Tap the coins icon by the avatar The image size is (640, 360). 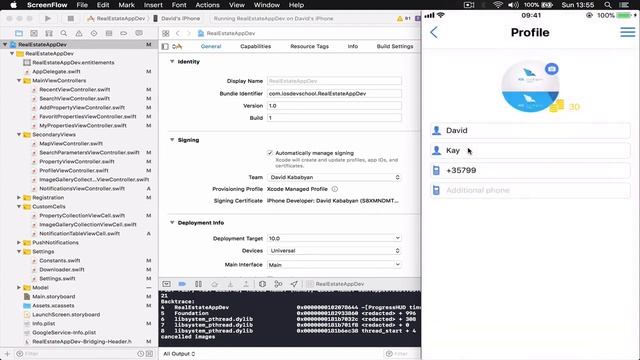[x=557, y=106]
